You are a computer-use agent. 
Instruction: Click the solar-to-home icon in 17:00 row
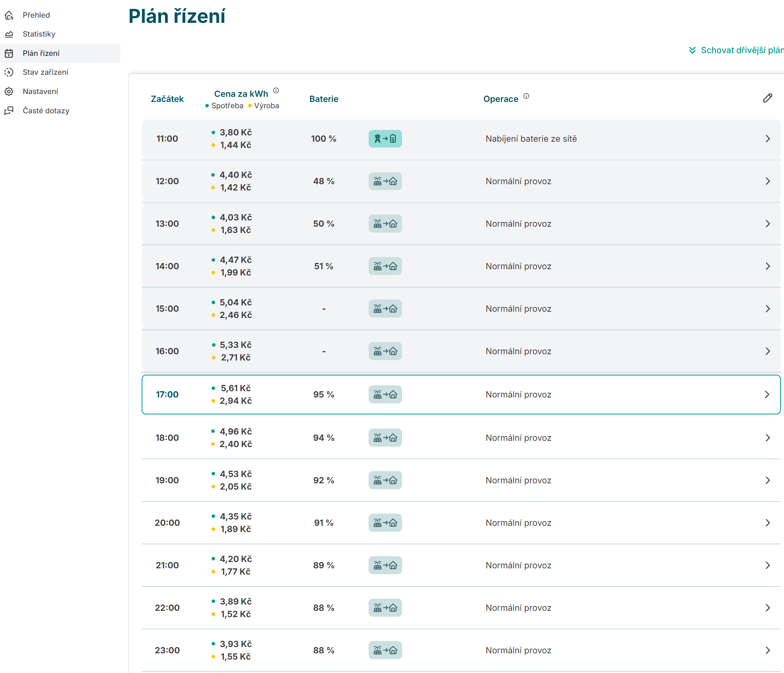pyautogui.click(x=385, y=394)
